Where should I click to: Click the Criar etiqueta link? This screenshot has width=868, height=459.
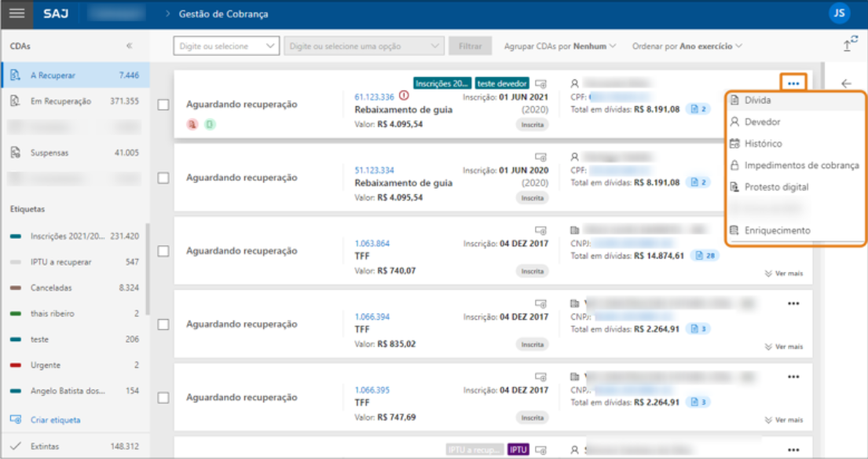tap(55, 420)
